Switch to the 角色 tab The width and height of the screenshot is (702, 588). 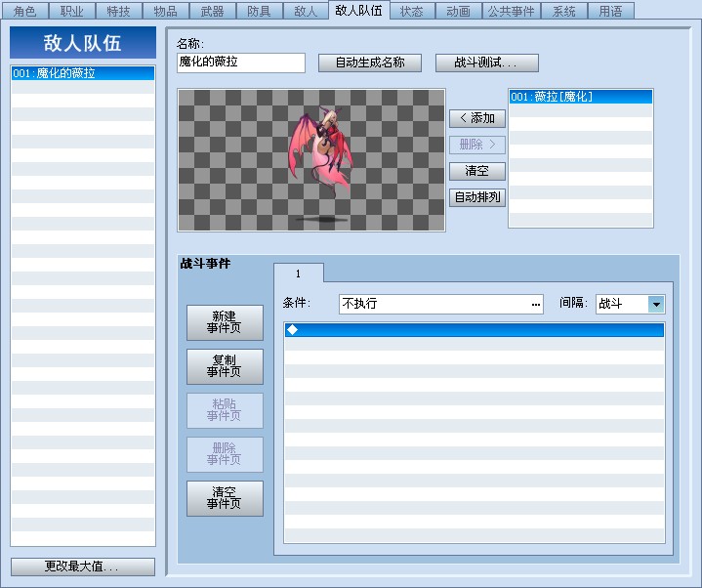coord(25,11)
